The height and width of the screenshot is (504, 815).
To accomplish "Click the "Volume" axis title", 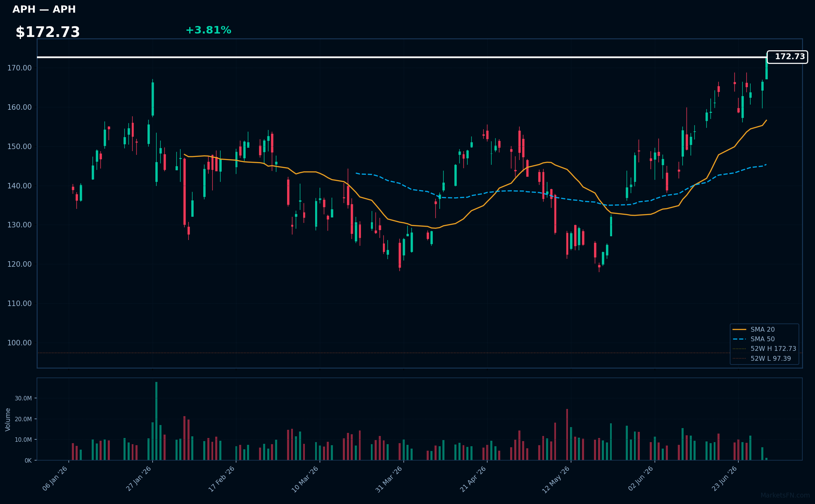I will (8, 420).
